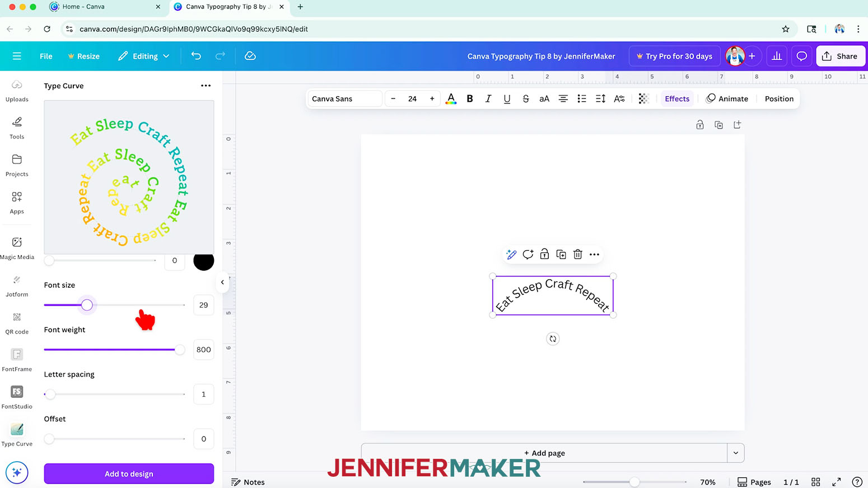
Task: Collapse the side panel with arrow handle
Action: (x=222, y=282)
